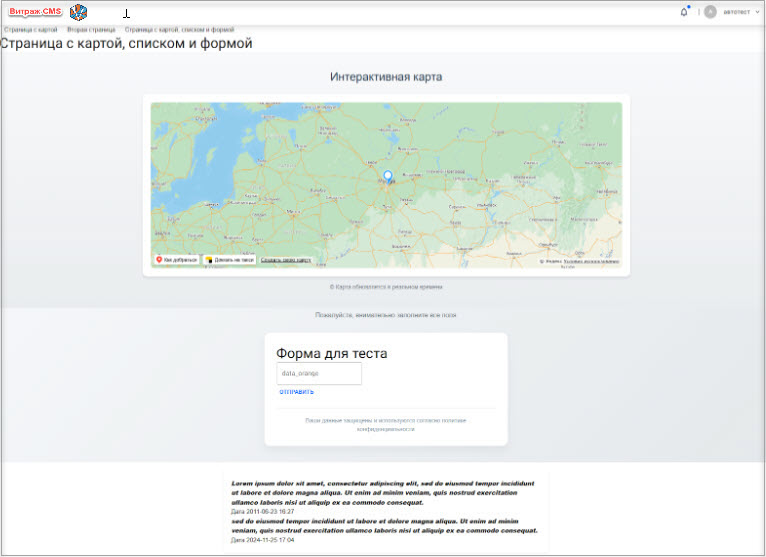The height and width of the screenshot is (557, 766).
Task: Click the map caption about real-time updates
Action: (x=386, y=287)
